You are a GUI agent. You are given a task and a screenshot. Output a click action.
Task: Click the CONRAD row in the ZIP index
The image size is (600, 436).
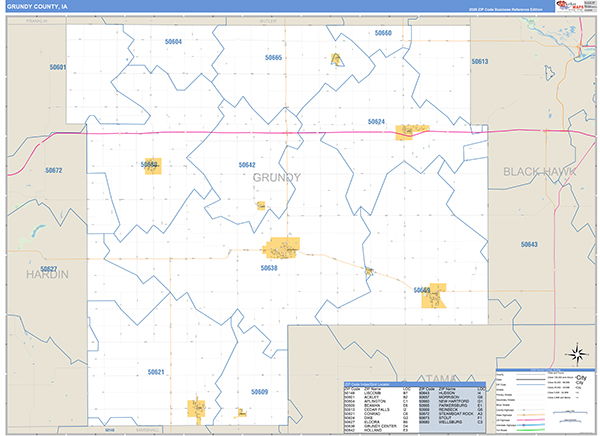pyautogui.click(x=382, y=414)
